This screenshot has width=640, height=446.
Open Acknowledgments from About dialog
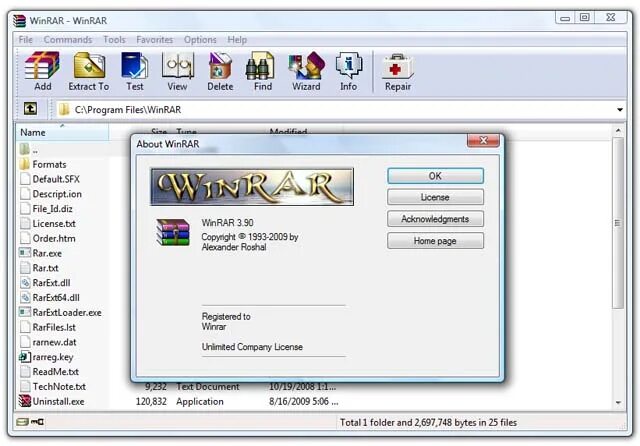point(435,219)
